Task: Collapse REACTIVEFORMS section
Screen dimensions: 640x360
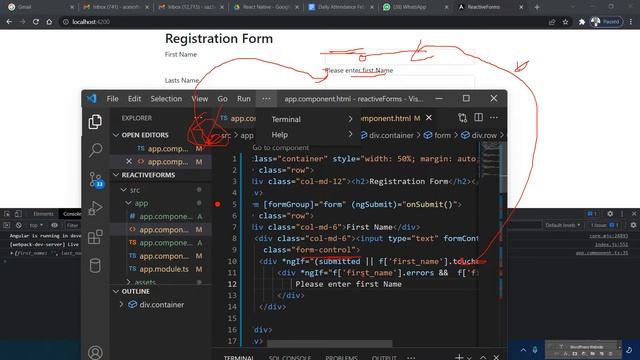Action: [116, 175]
